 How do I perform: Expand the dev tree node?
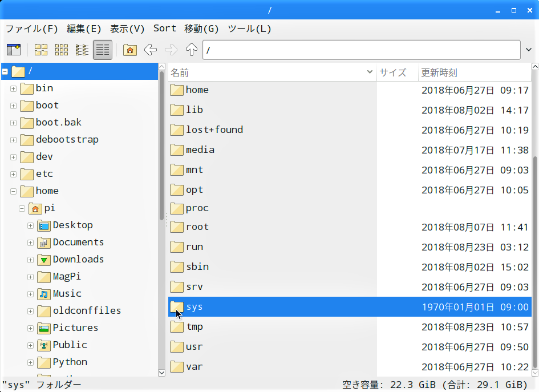tap(14, 157)
